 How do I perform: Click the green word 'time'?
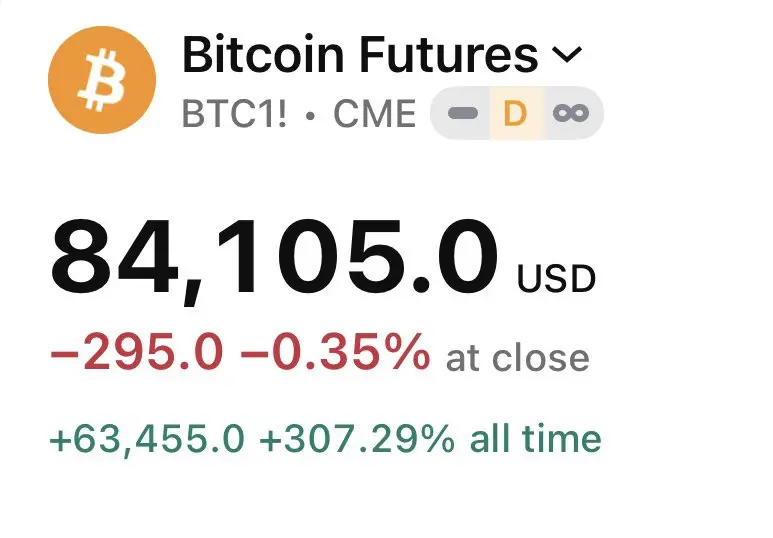tap(562, 438)
